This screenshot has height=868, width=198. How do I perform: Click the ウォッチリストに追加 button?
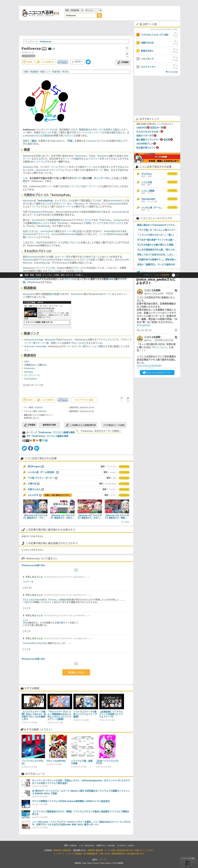84,400
